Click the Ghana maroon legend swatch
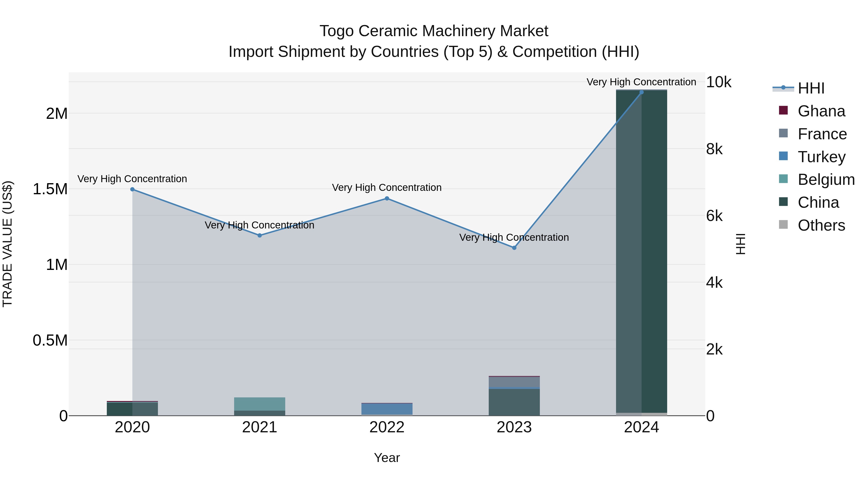Viewport: 868px width, 488px height. 783,110
